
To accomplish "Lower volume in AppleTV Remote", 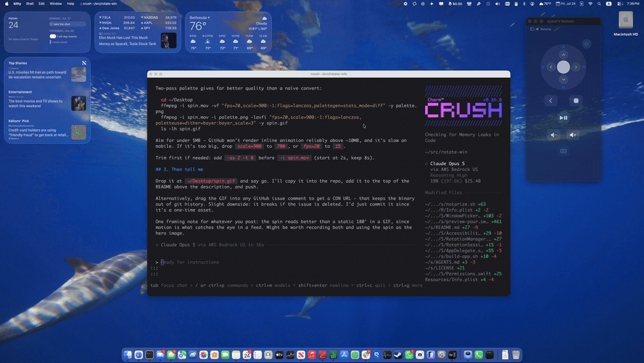I will pyautogui.click(x=554, y=135).
